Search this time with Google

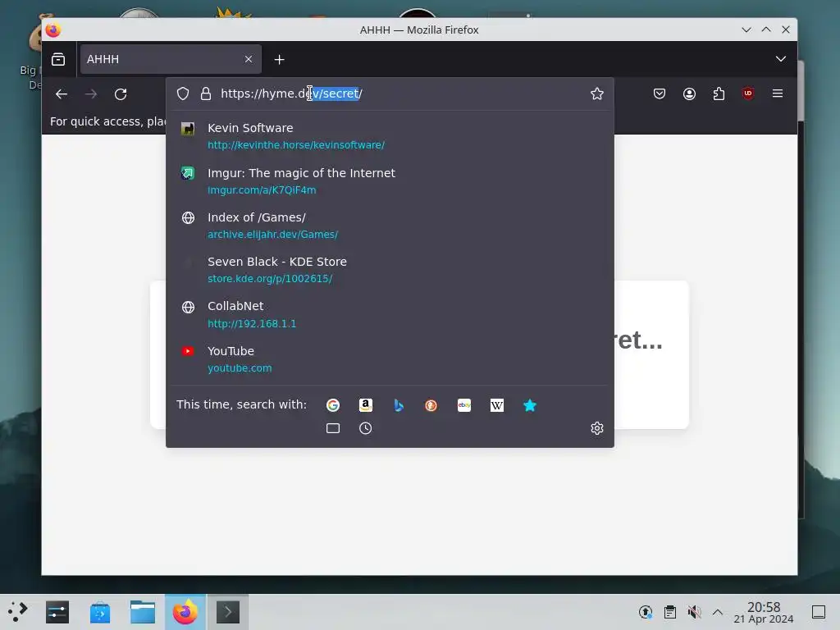pos(333,405)
